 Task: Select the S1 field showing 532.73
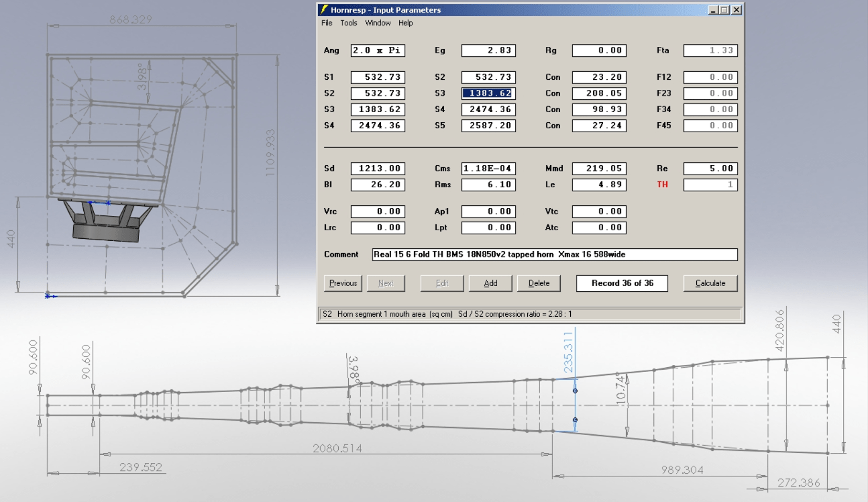click(378, 77)
